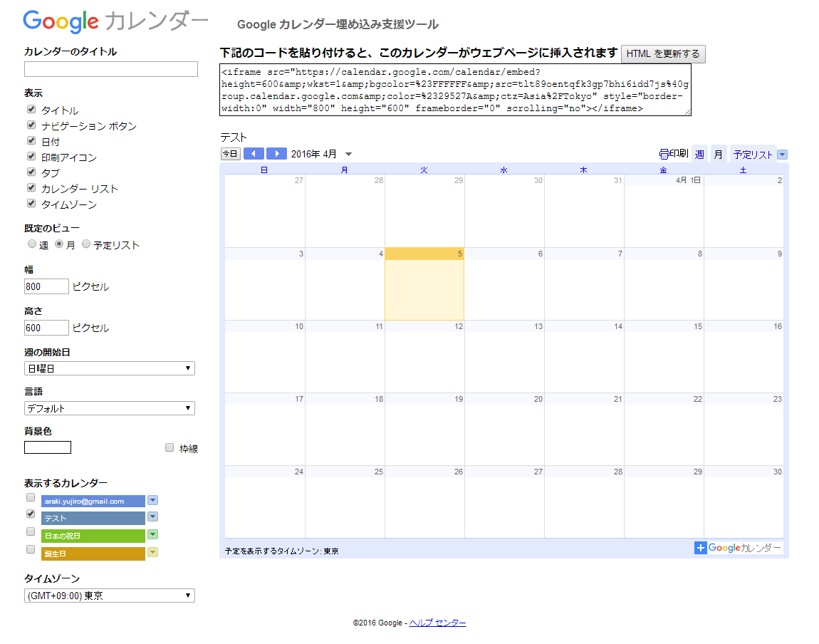Switch to the 予定リスト tab

(753, 154)
